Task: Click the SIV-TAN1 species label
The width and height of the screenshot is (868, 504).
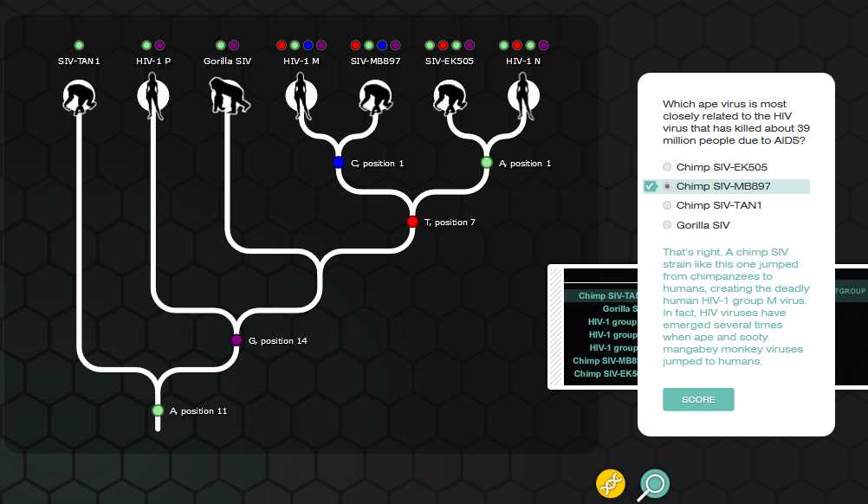Action: (x=79, y=61)
